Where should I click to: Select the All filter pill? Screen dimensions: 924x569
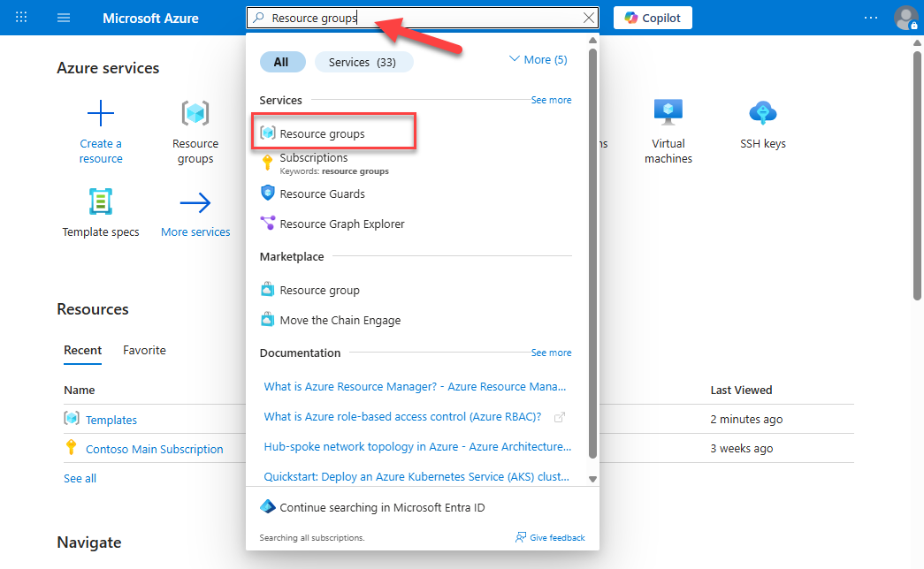click(x=282, y=62)
